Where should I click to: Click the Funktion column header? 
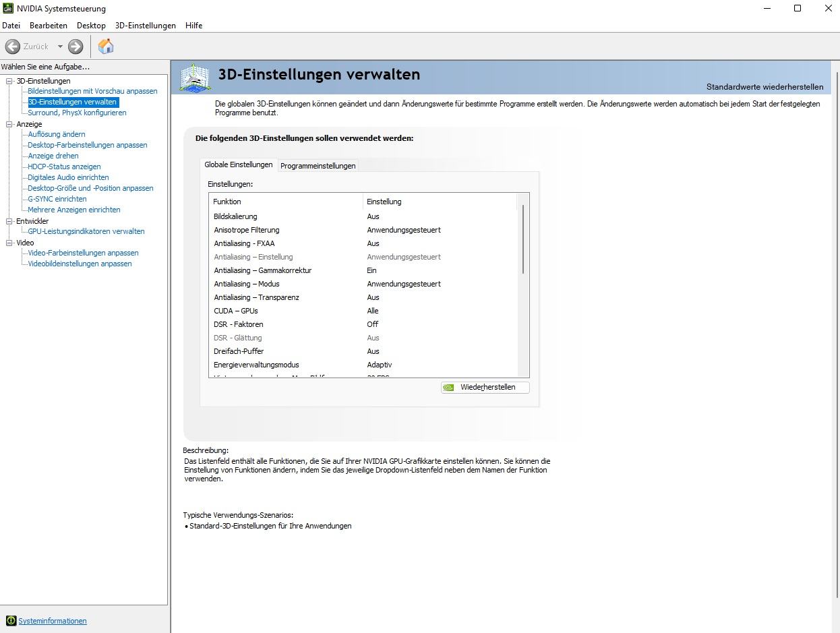tap(286, 202)
